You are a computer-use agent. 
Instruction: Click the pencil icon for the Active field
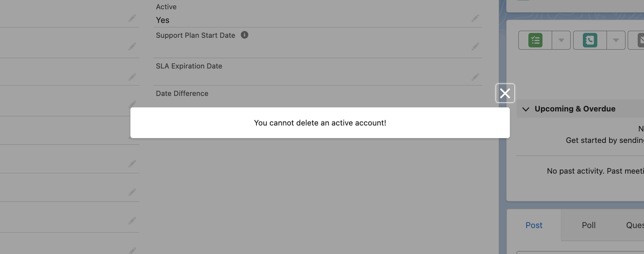[x=475, y=18]
